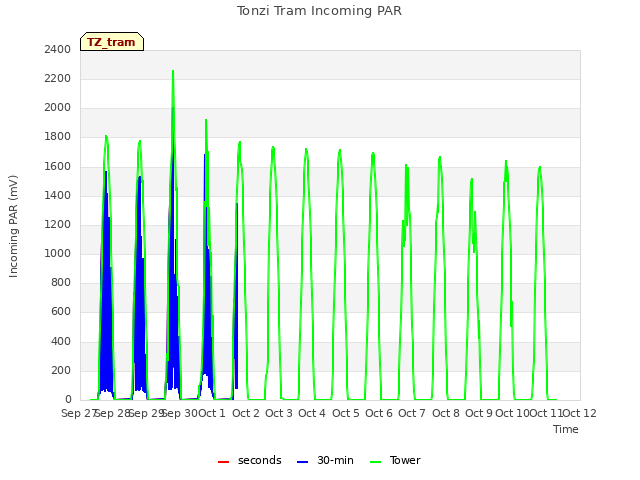Click the Oct 12 x-axis date label
Screen dimensions: 640x480
(579, 413)
